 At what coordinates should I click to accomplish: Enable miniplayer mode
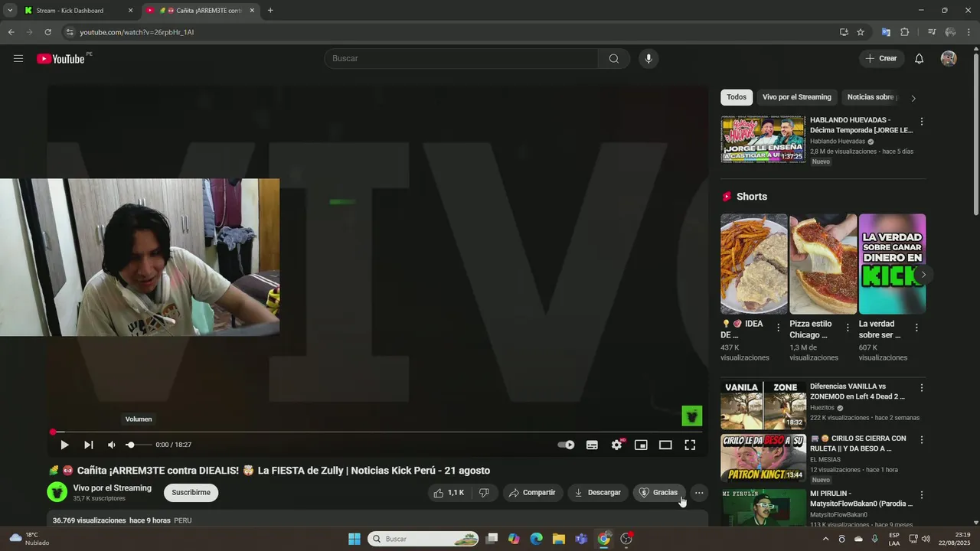[641, 445]
